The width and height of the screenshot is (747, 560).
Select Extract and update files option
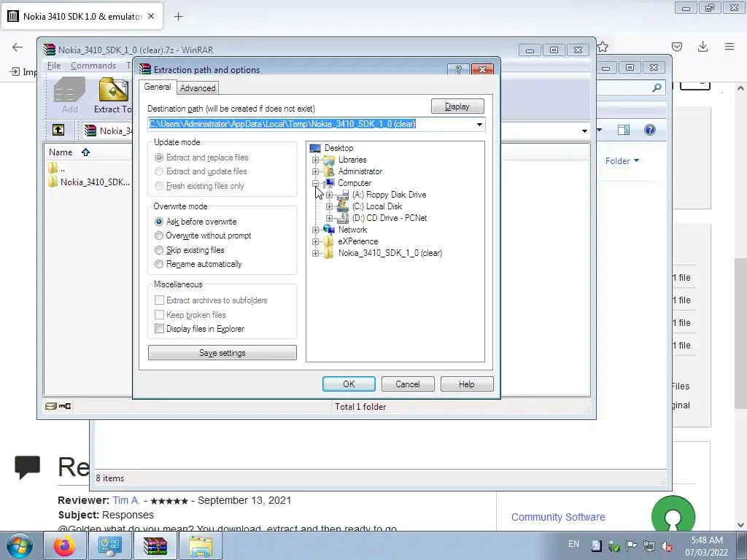point(201,171)
